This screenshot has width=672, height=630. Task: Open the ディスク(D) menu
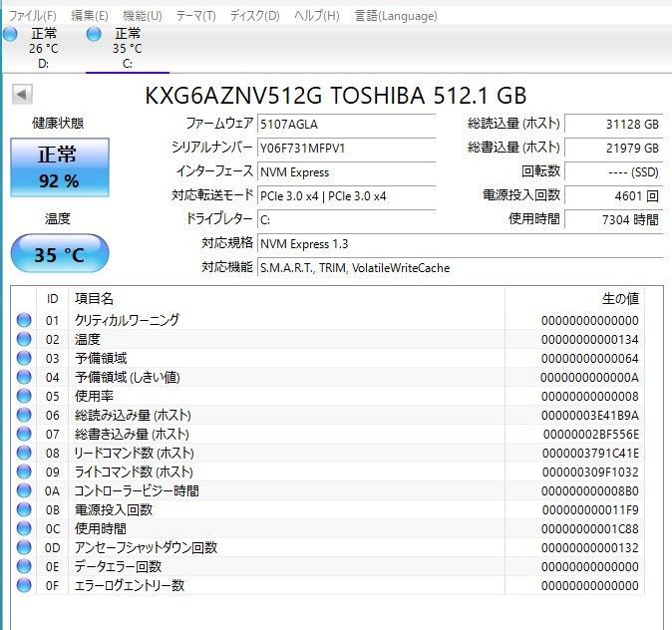255,16
